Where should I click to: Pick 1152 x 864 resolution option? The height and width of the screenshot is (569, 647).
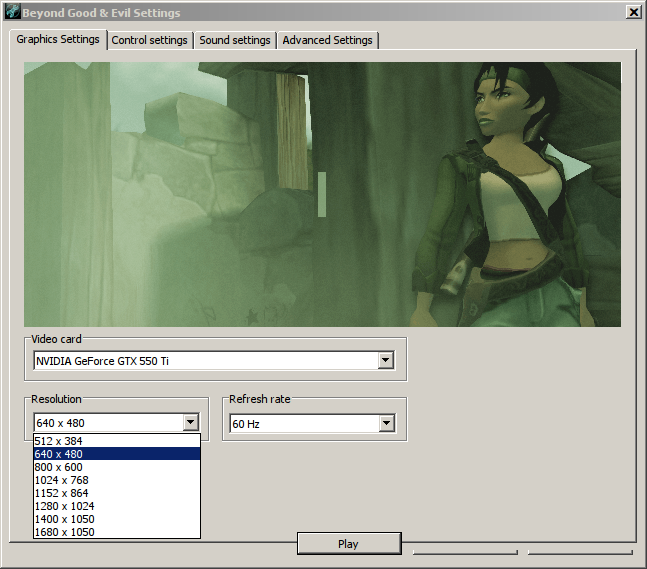click(117, 493)
